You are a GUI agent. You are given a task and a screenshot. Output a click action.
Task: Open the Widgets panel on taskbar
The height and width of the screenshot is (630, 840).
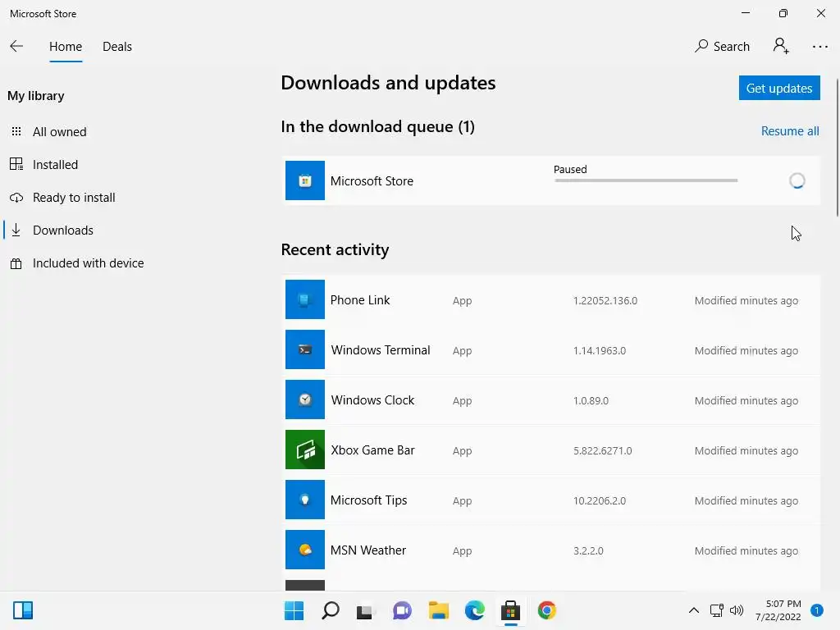tap(23, 610)
